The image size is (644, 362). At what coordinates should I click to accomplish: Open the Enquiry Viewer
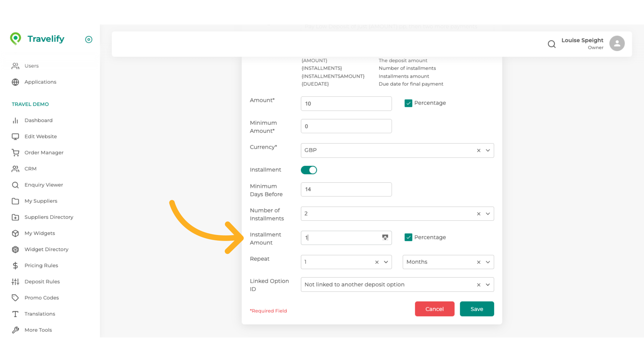(44, 185)
